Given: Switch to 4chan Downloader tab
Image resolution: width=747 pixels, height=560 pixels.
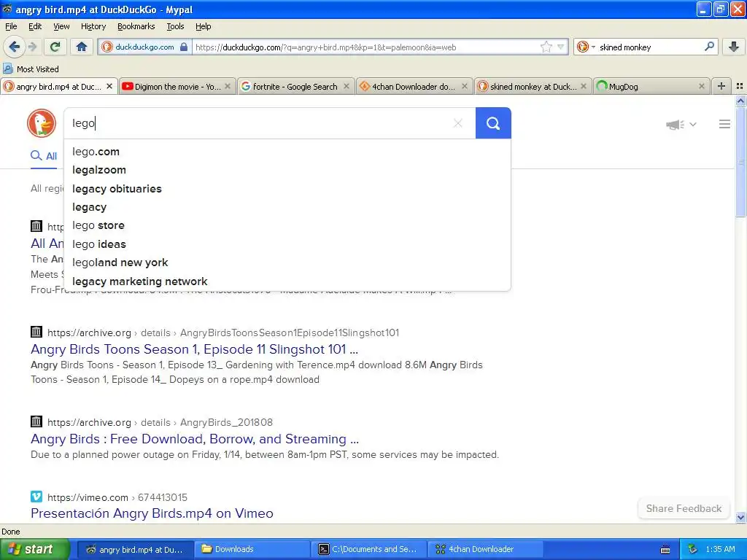Looking at the screenshot, I should pos(414,86).
